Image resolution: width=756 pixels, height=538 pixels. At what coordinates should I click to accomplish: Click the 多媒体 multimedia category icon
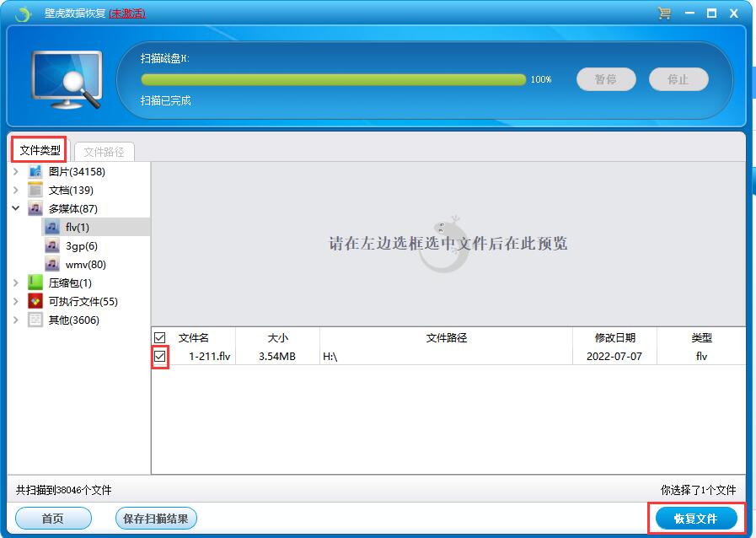point(34,208)
